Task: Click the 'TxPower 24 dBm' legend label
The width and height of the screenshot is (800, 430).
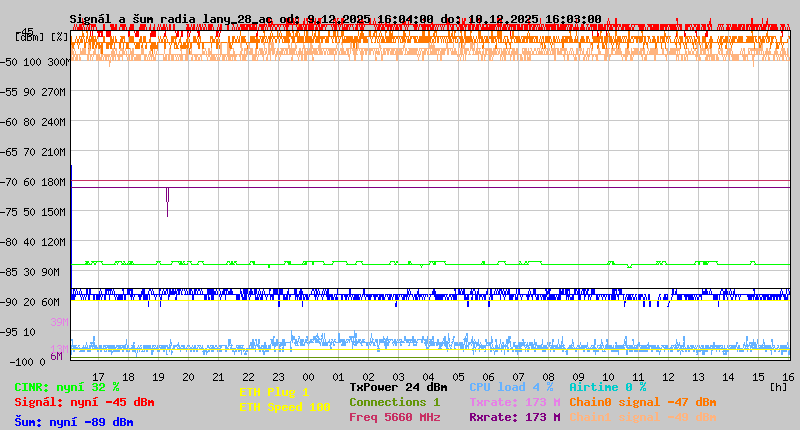Action: click(398, 387)
